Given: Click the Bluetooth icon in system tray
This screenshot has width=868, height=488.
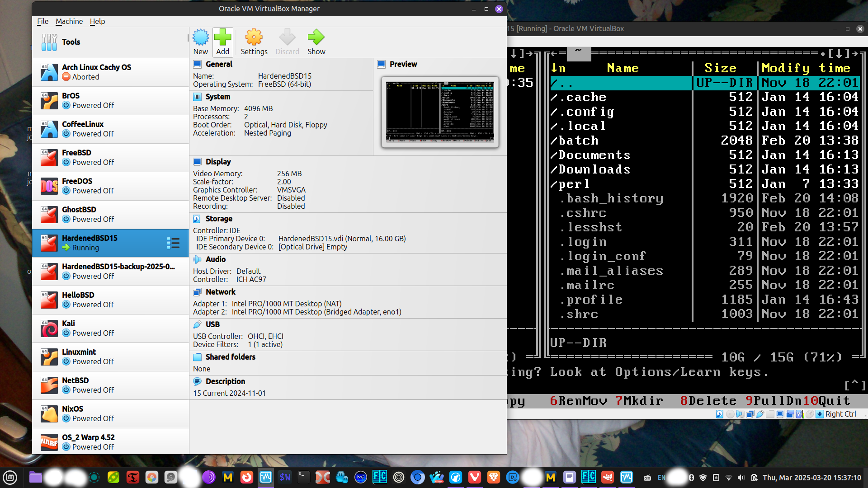Looking at the screenshot, I should click(x=691, y=478).
